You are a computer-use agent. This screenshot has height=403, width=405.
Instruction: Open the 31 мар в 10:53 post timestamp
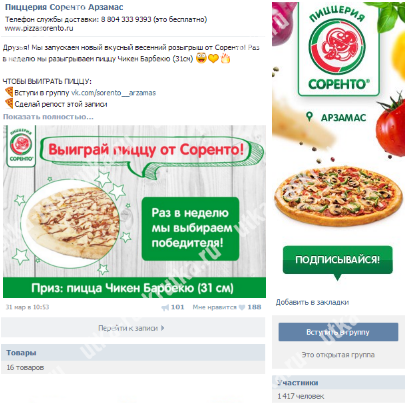(27, 307)
